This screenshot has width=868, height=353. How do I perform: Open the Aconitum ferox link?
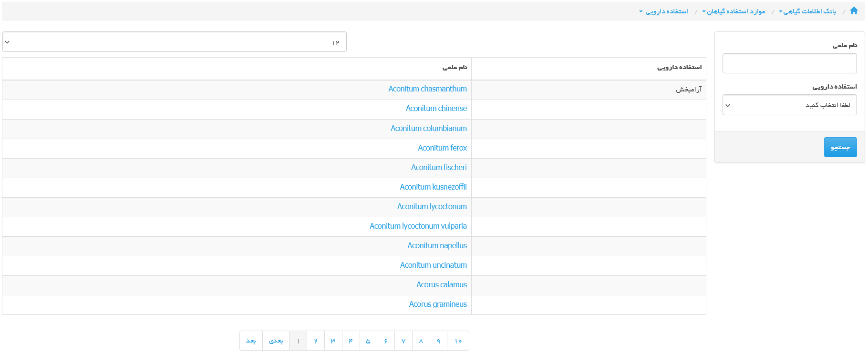coord(442,148)
